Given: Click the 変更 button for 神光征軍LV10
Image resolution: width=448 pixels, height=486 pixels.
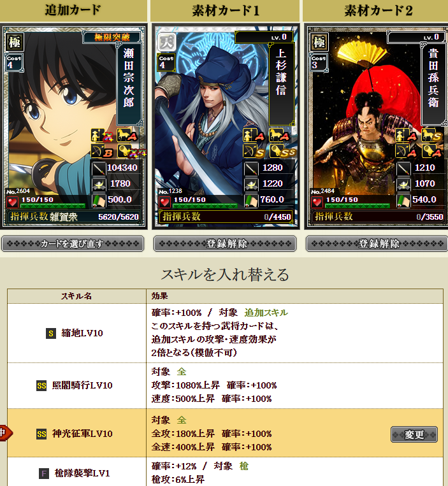Looking at the screenshot, I should tap(414, 434).
